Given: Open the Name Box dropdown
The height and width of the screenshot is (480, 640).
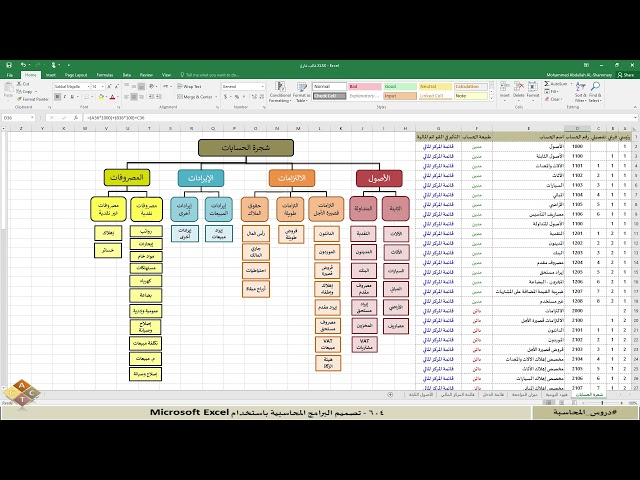Looking at the screenshot, I should coord(32,118).
